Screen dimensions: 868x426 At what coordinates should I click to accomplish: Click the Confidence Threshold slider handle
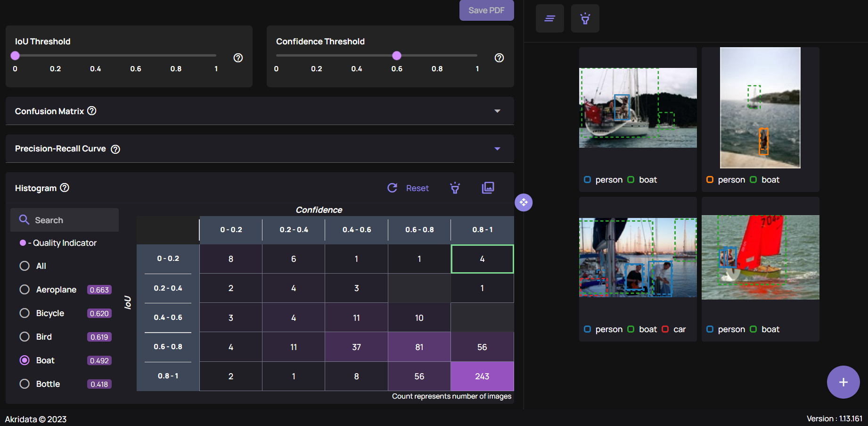(x=397, y=56)
